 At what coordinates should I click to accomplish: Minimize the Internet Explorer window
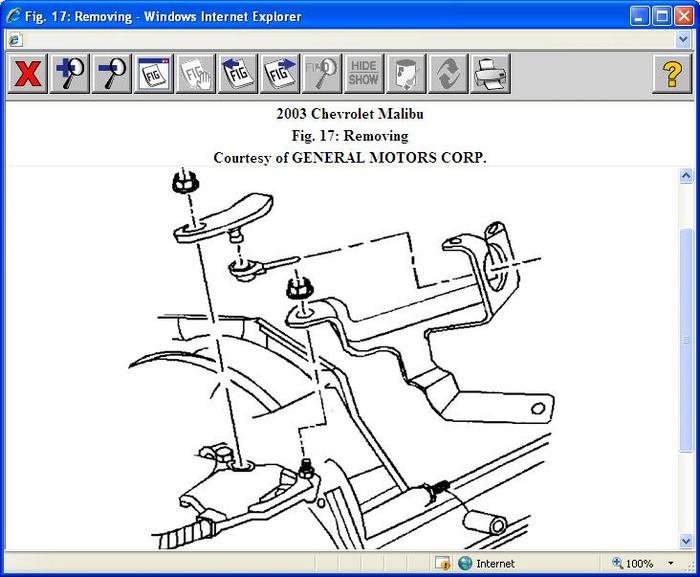coord(639,17)
